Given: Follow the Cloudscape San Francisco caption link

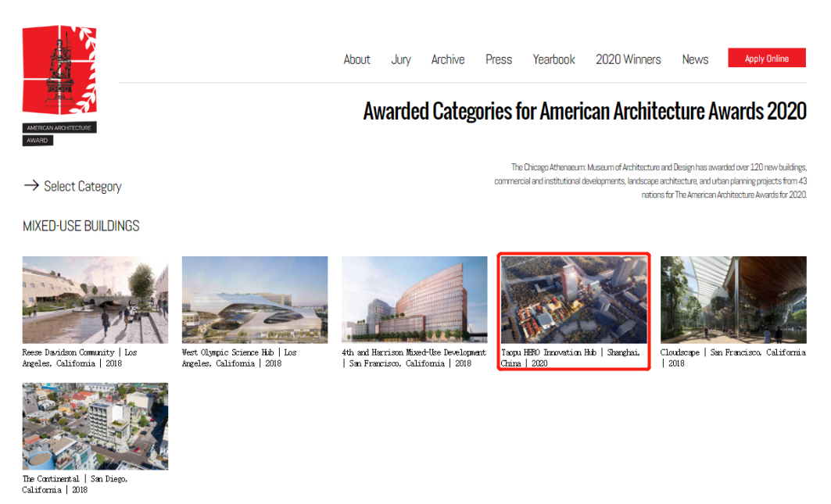Looking at the screenshot, I should 732,358.
